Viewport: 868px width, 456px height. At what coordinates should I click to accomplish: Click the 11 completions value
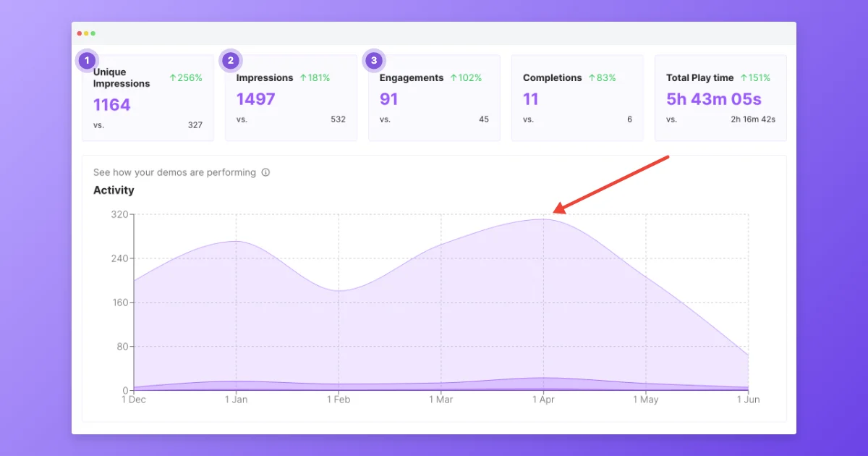pos(531,99)
